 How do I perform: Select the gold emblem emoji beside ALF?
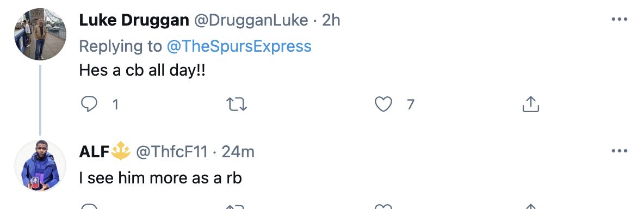pyautogui.click(x=121, y=151)
